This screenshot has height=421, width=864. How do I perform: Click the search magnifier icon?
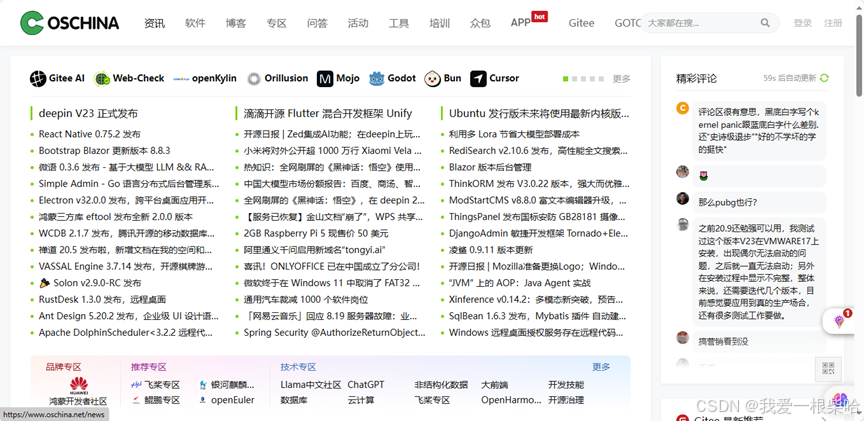[765, 23]
